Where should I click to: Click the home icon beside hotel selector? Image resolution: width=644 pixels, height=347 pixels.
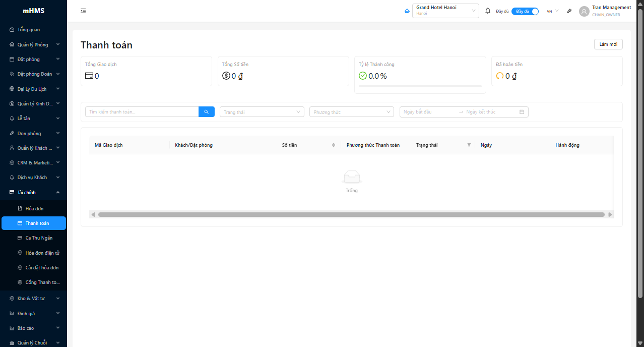coord(407,11)
